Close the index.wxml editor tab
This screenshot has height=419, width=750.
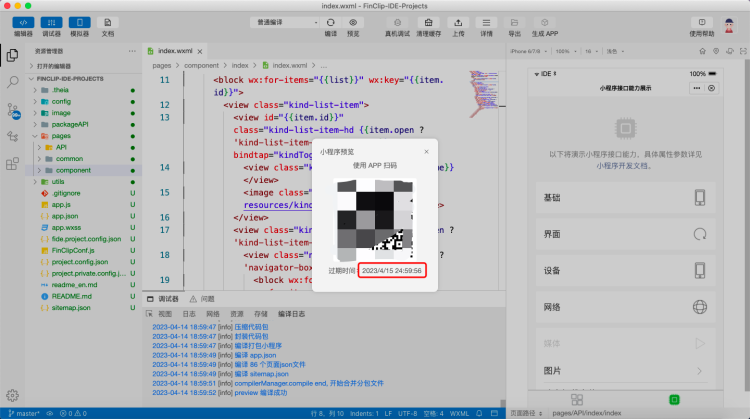coord(200,51)
